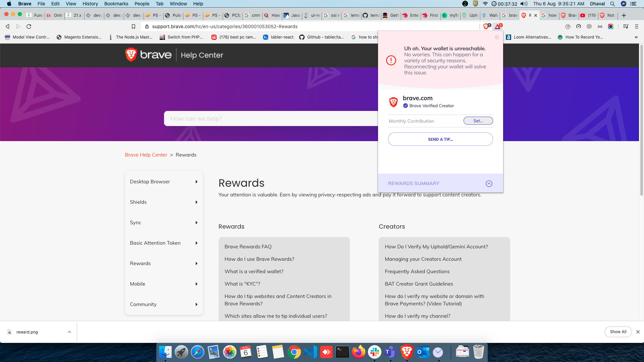Image resolution: width=644 pixels, height=362 pixels.
Task: Open the Brave Rewards FAQ link
Action: (248, 247)
